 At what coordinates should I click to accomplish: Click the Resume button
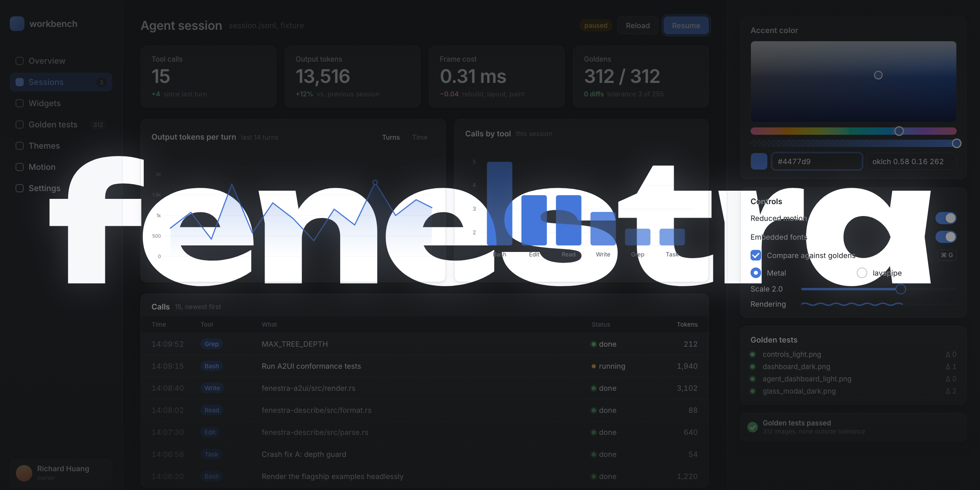tap(686, 25)
